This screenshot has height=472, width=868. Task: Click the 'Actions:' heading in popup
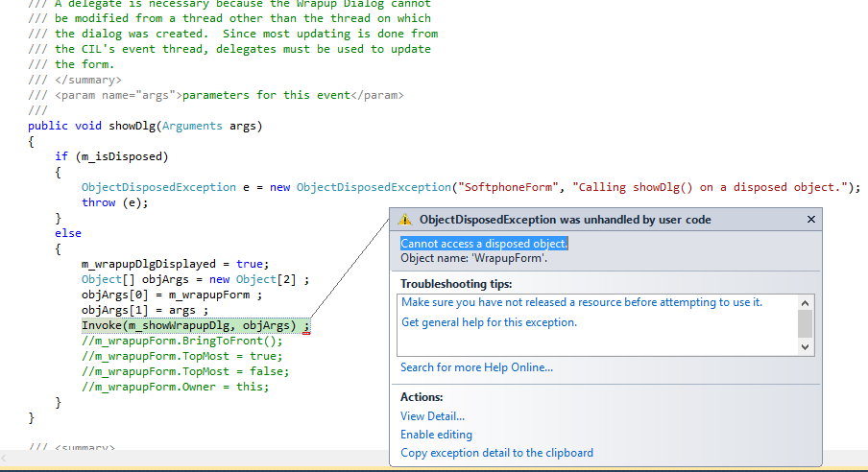(x=422, y=397)
